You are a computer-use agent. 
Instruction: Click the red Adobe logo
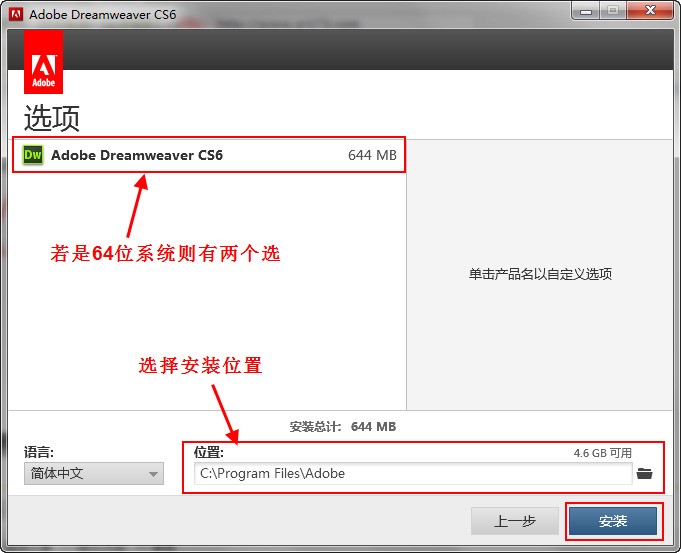point(43,62)
